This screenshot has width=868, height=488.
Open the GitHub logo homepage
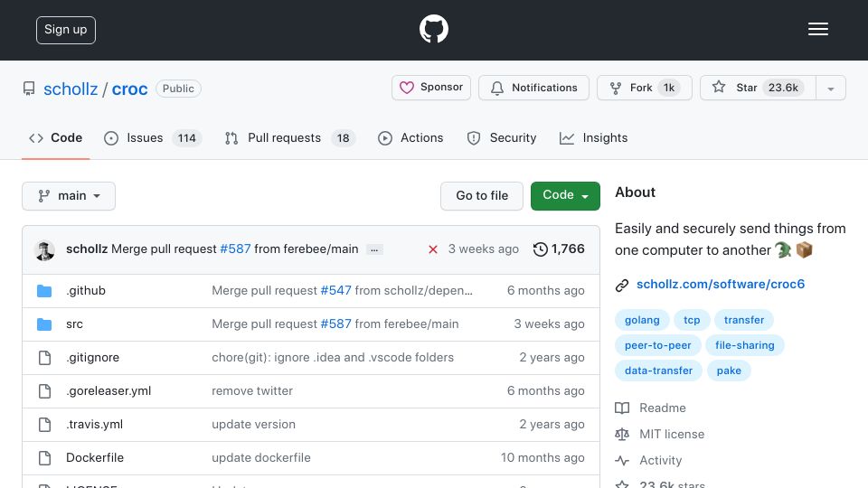click(433, 29)
